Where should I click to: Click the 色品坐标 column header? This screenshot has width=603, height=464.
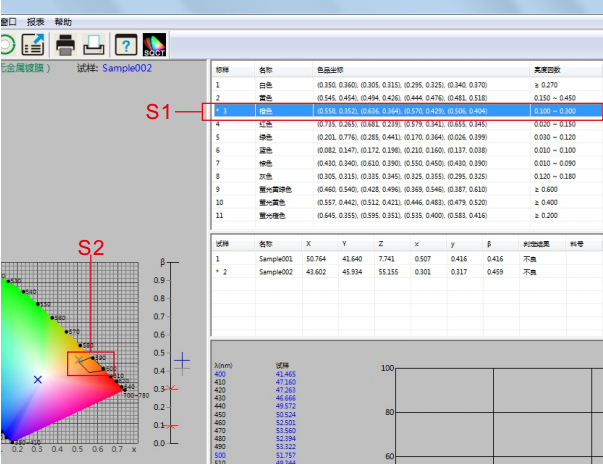click(330, 71)
